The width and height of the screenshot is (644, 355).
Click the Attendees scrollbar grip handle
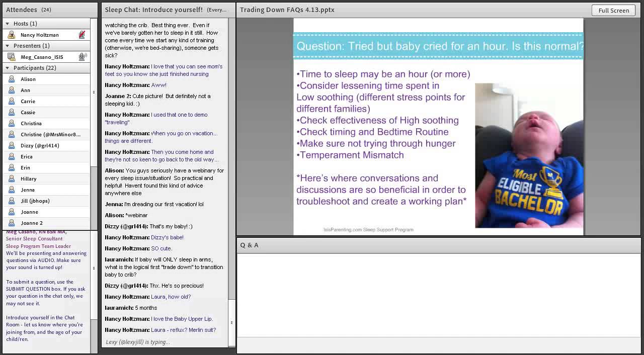pyautogui.click(x=94, y=93)
